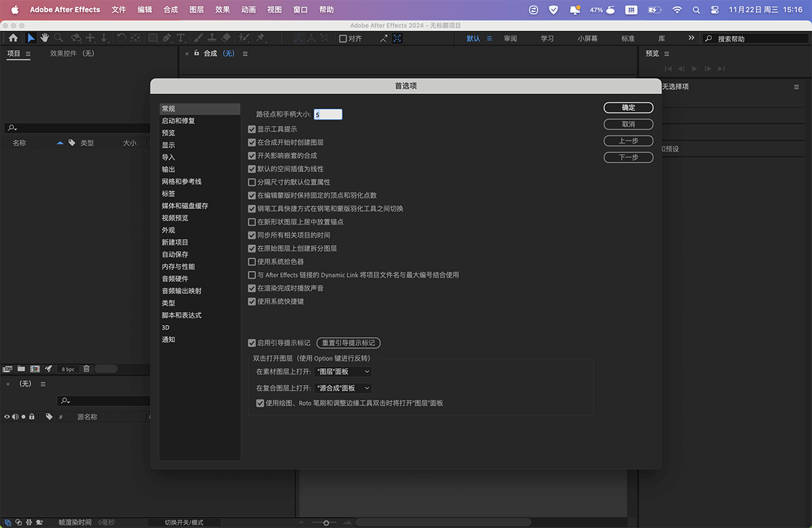Toggle 显示工具提示 checkbox
812x528 pixels.
[252, 129]
